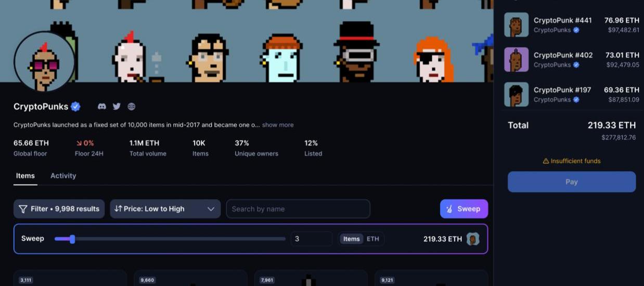Click the sweep slider handle

(72, 239)
